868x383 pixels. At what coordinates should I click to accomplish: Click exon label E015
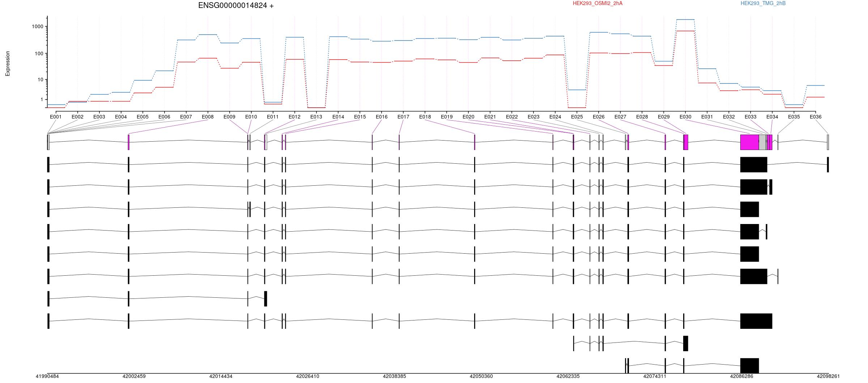click(360, 117)
